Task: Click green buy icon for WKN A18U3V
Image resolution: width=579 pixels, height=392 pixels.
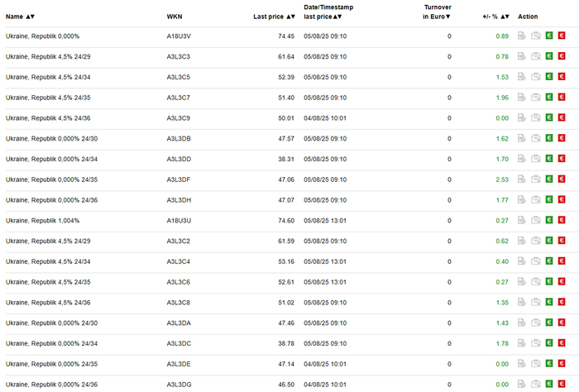Action: coord(548,36)
